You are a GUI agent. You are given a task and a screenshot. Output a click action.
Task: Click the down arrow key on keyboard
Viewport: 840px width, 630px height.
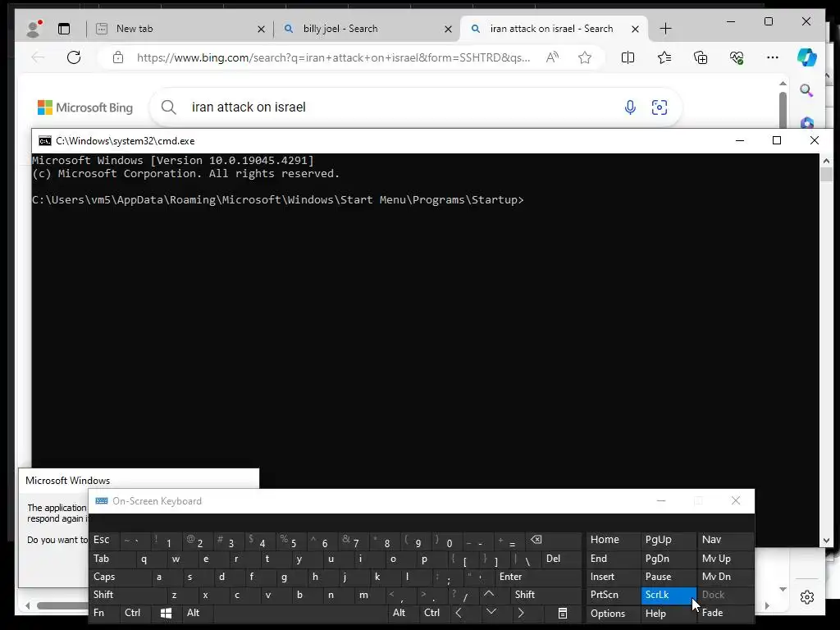(491, 612)
